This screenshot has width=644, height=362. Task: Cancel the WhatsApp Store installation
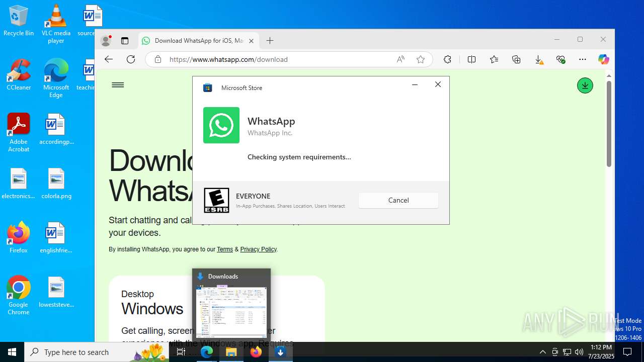click(398, 200)
